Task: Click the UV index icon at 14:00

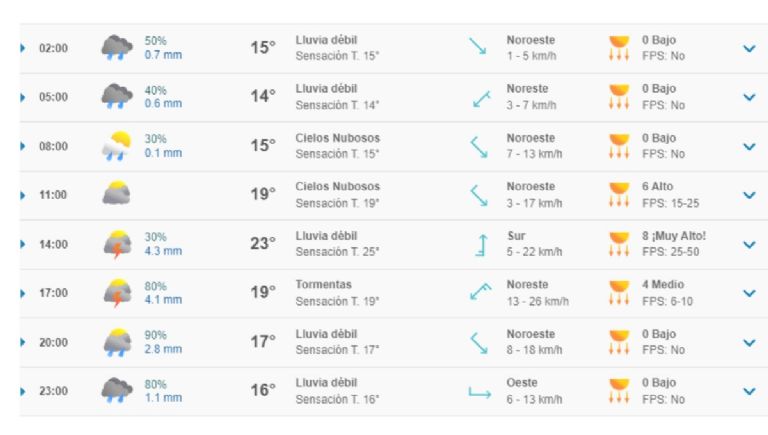Action: pos(620,244)
